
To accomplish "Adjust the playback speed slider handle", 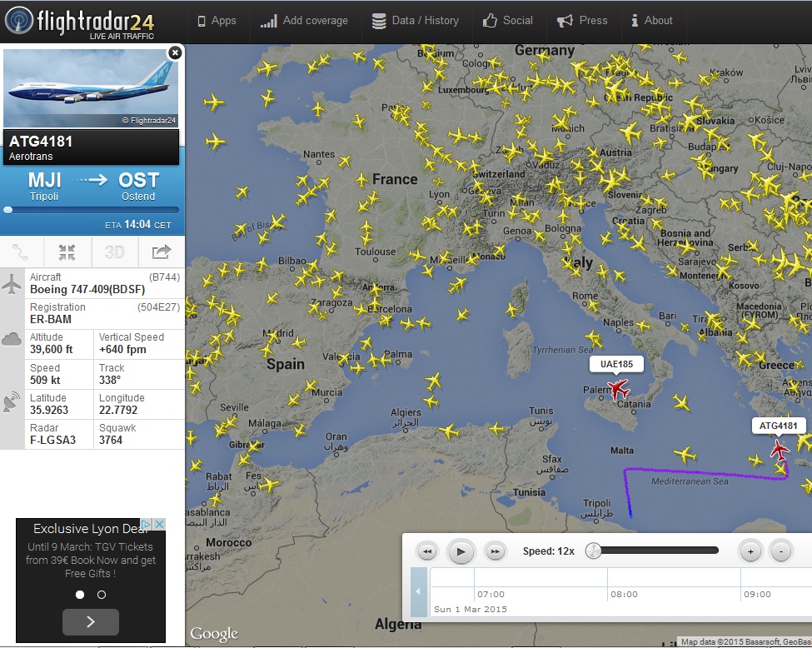I will coord(593,551).
